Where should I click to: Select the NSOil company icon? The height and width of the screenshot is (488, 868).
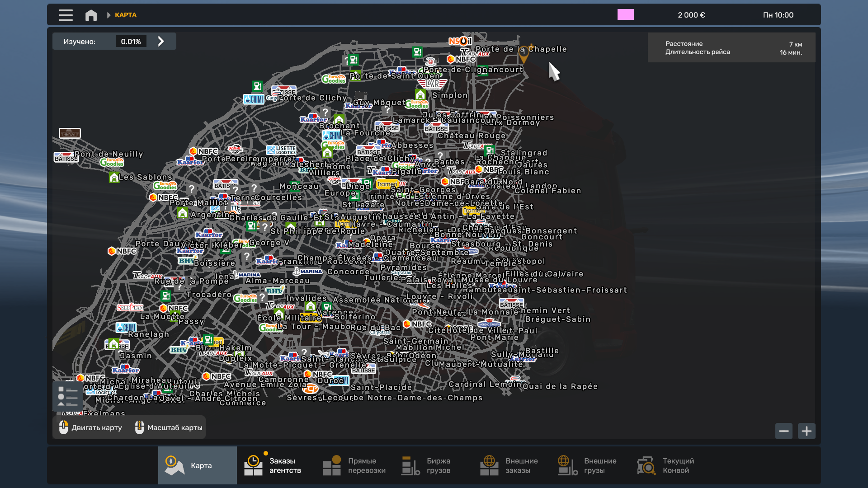click(x=459, y=41)
